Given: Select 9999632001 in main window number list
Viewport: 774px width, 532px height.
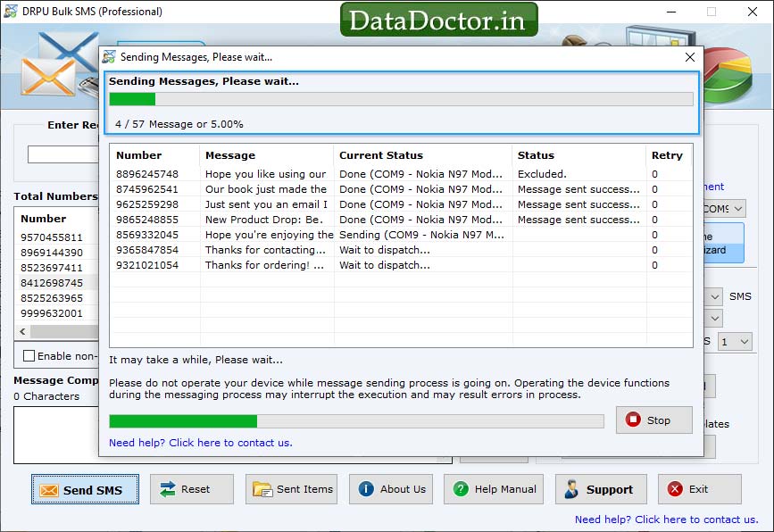Looking at the screenshot, I should coord(52,313).
